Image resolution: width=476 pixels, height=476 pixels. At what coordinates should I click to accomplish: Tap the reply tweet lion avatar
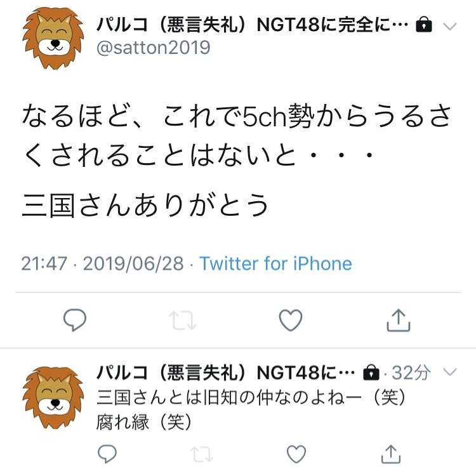coord(53,397)
